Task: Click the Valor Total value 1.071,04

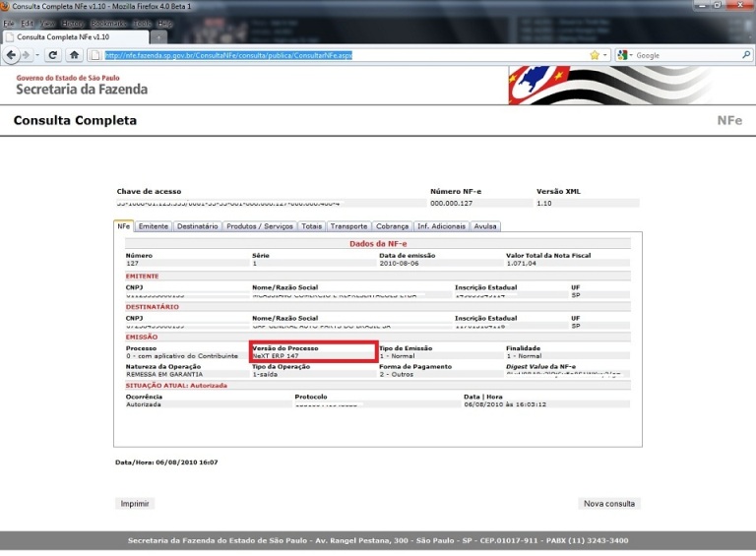Action: coord(521,263)
